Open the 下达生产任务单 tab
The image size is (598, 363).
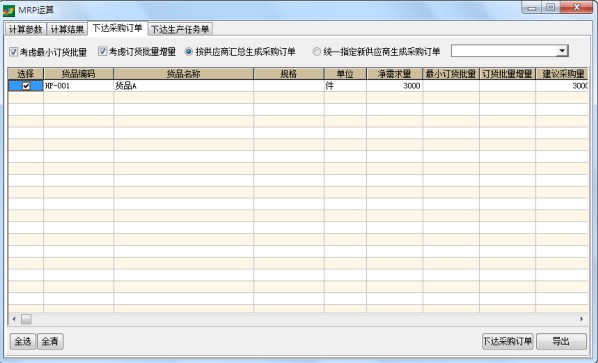tap(180, 29)
